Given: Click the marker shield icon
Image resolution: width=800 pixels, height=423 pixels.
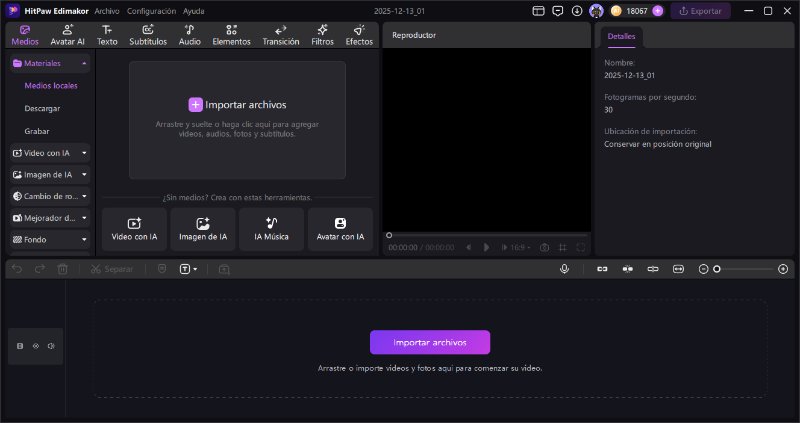Looking at the screenshot, I should [x=162, y=269].
